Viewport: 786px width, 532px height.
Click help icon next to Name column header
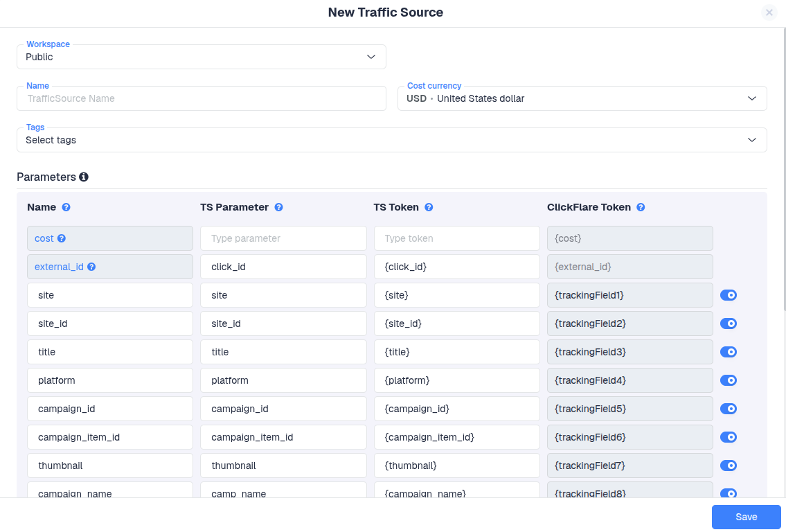coord(66,207)
